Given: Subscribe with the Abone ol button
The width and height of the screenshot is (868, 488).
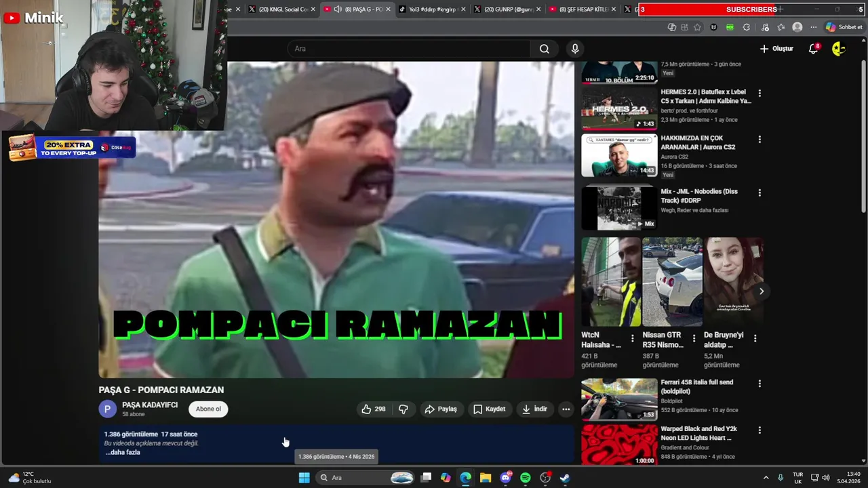Looking at the screenshot, I should click(x=208, y=409).
